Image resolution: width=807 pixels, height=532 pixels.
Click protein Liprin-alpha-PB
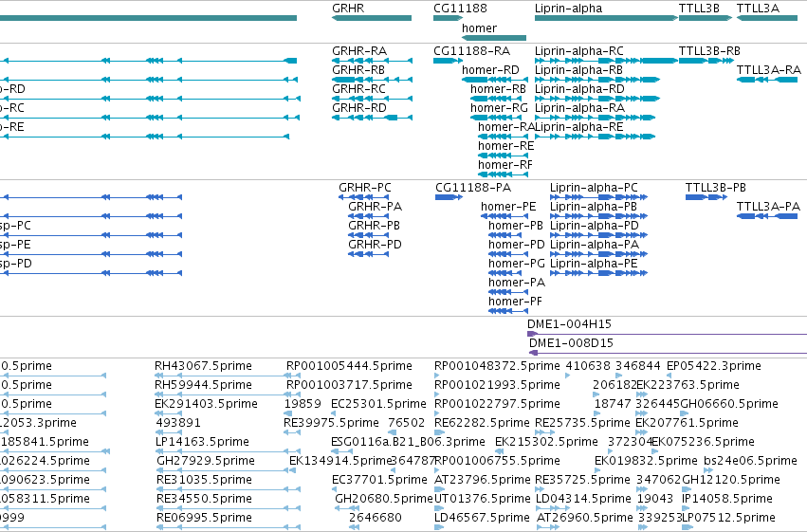click(594, 207)
